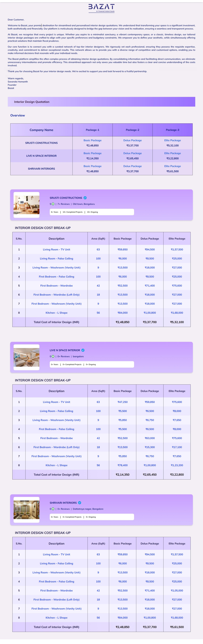Click the cost break-up heading under LIVE N SPACE INTERIOR
This screenshot has width=203, height=644.
point(43,381)
